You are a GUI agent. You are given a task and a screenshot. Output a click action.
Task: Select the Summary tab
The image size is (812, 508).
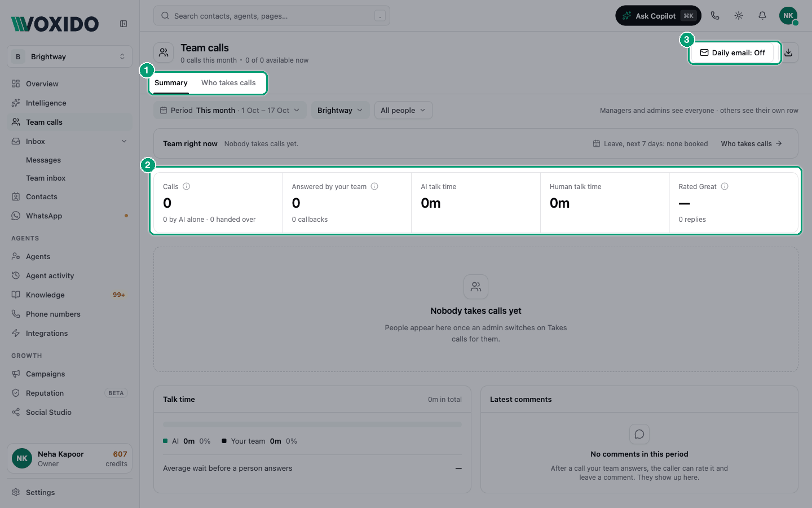coord(171,83)
